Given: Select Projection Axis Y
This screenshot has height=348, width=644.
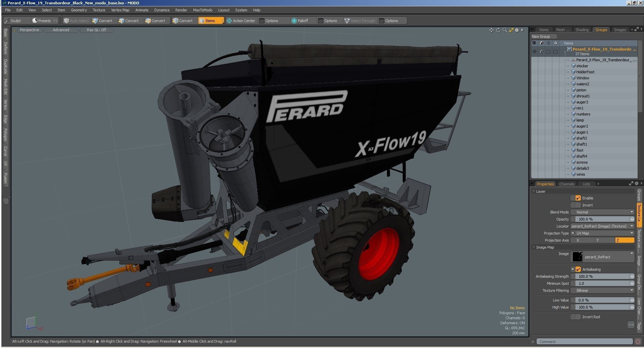Looking at the screenshot, I should (605, 240).
